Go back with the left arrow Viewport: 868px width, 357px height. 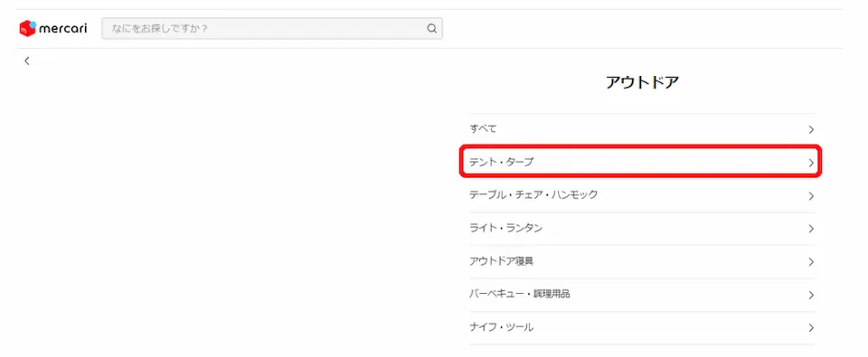[x=26, y=61]
